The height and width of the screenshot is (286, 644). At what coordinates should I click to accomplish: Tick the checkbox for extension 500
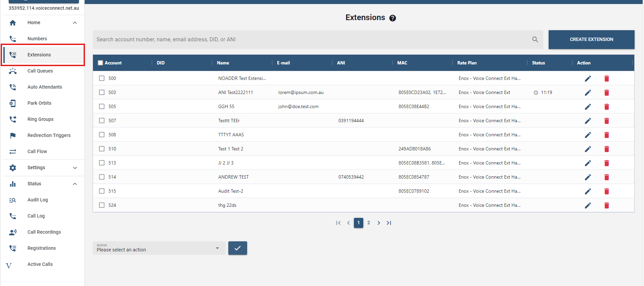click(x=102, y=78)
